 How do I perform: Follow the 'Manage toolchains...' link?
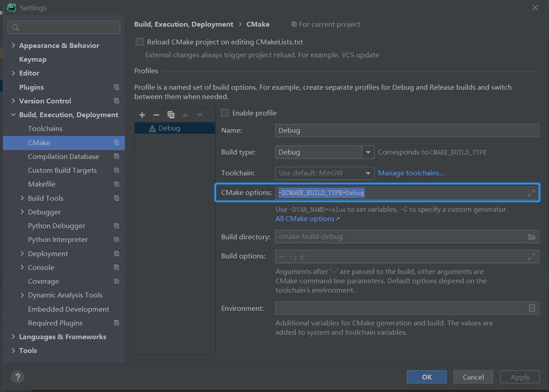(411, 173)
